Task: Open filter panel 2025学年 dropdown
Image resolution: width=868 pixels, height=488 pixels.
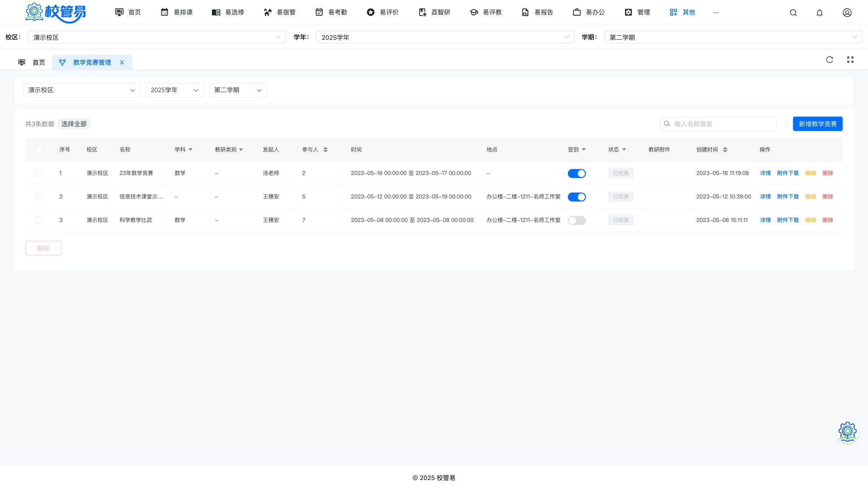Action: tap(175, 90)
